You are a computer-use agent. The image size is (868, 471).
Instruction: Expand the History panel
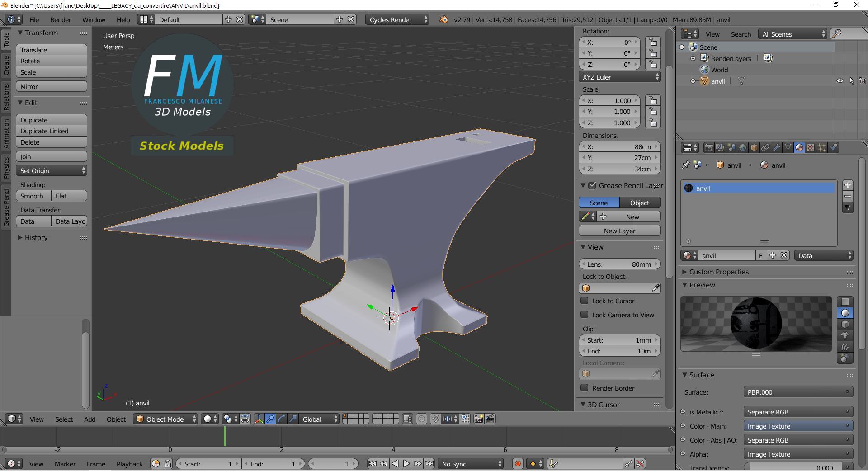point(36,238)
